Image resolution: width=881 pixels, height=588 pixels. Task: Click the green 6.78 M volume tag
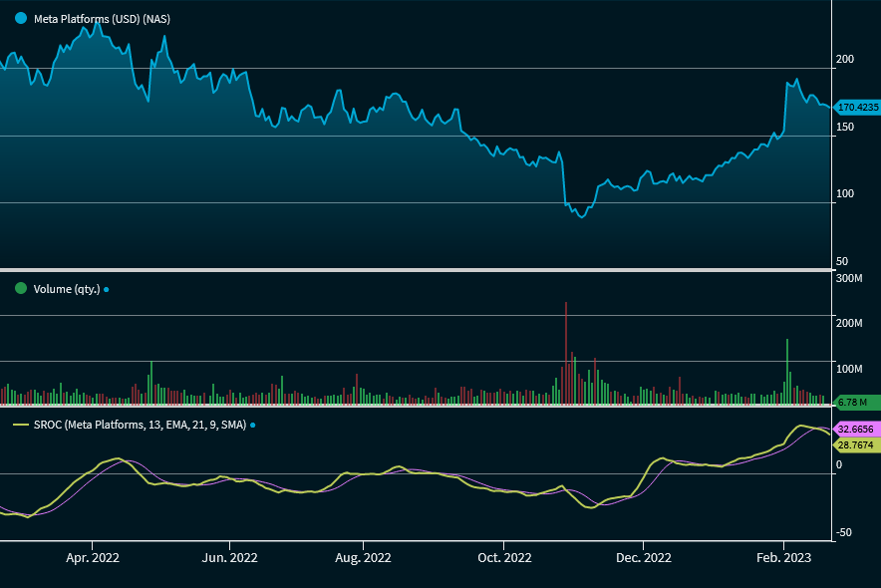click(x=854, y=402)
